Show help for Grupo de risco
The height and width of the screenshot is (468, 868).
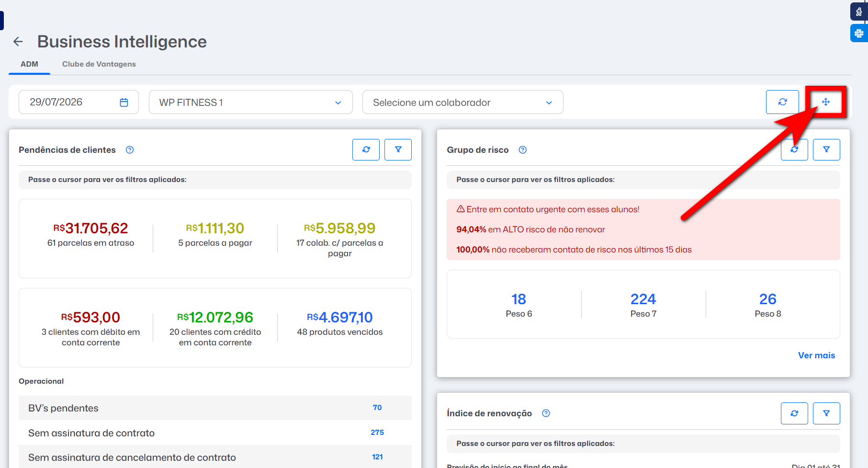[x=523, y=150]
